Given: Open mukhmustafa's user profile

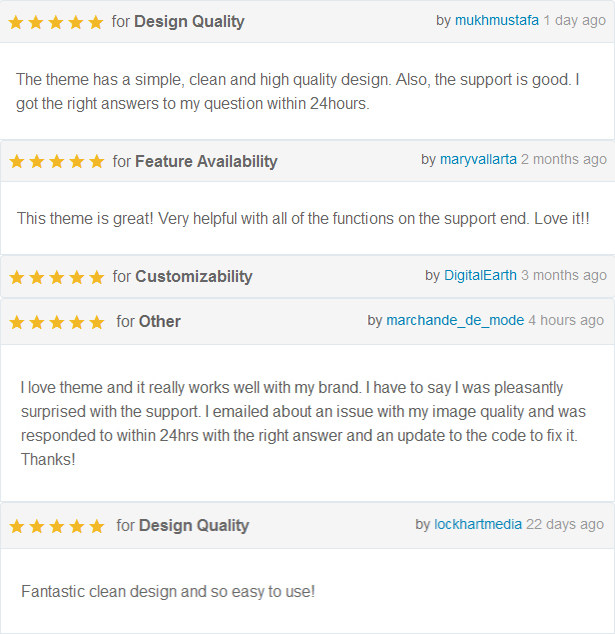Looking at the screenshot, I should pos(497,20).
